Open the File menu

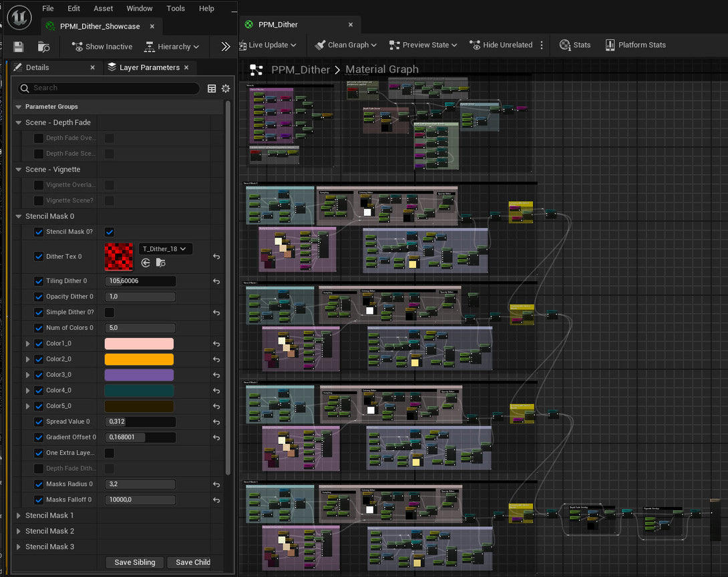click(x=48, y=9)
